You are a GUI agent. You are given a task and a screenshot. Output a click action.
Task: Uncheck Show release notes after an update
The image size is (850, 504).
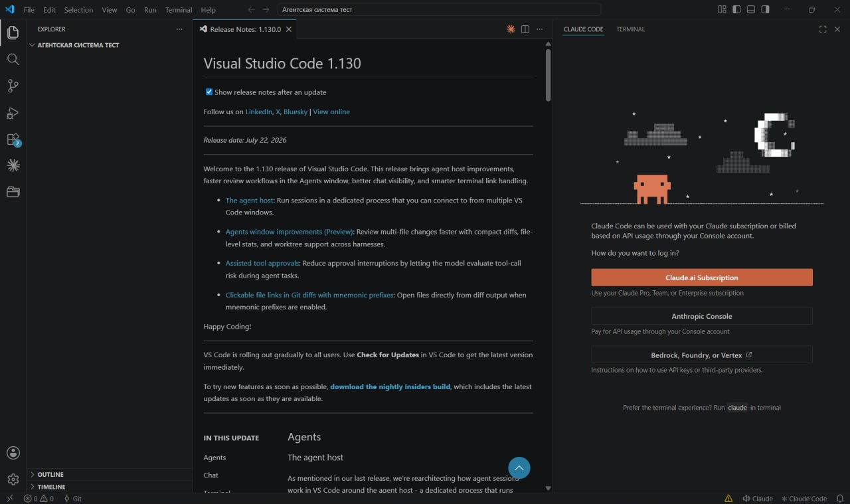pos(209,92)
